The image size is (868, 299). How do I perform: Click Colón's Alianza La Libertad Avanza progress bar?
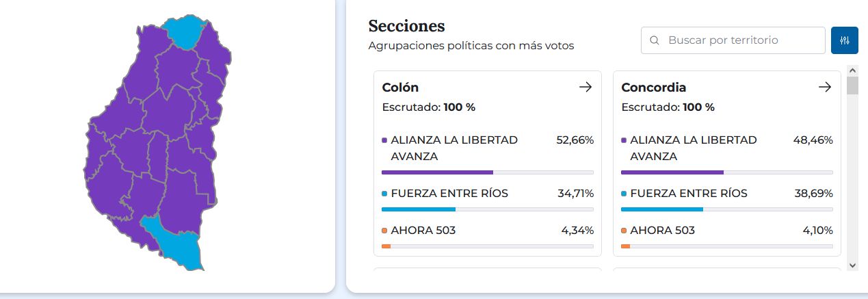point(487,172)
